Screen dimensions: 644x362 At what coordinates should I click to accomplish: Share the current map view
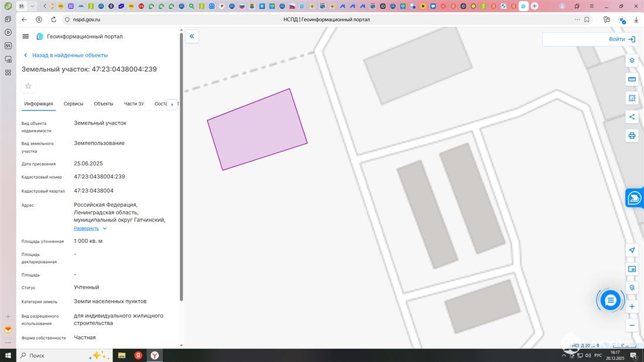point(632,117)
